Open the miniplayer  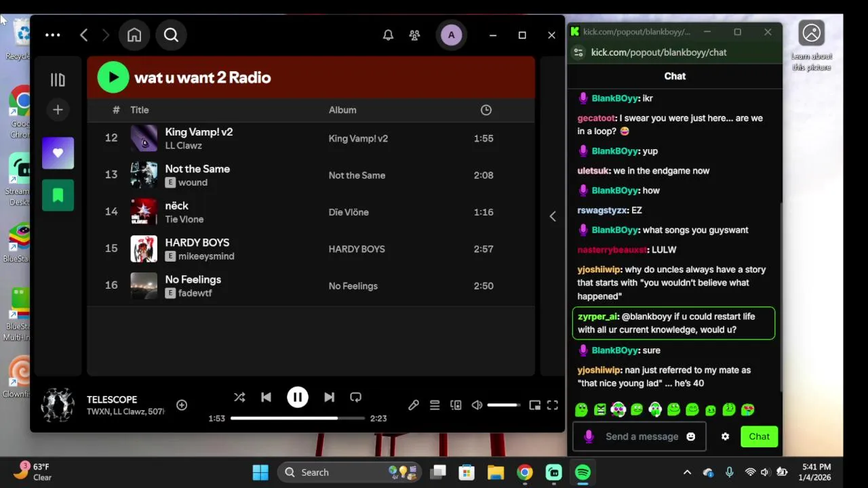pos(534,405)
